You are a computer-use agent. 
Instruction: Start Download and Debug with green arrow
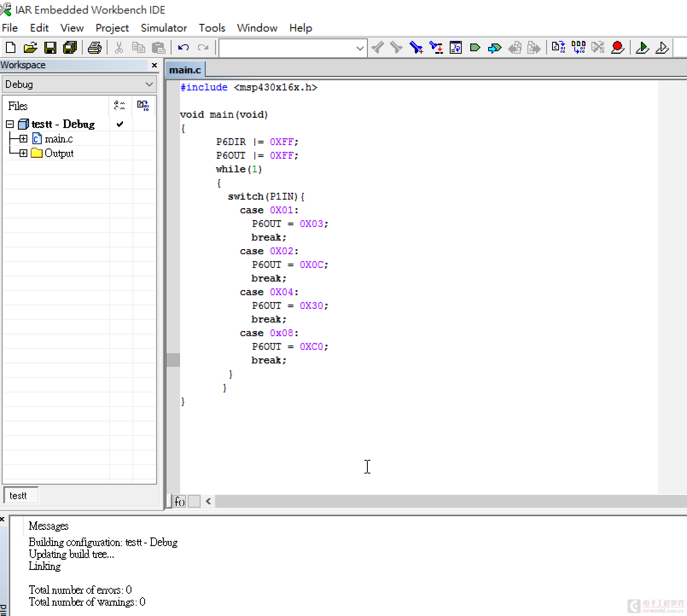[642, 47]
